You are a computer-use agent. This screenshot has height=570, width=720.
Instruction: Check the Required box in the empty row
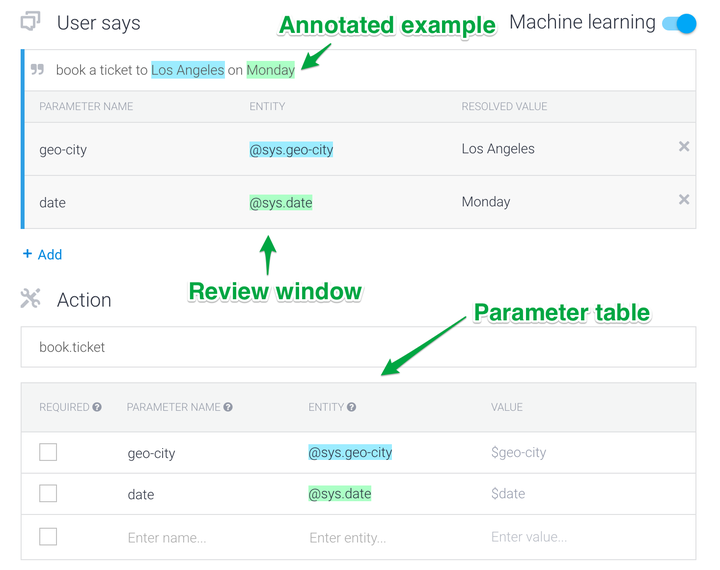pyautogui.click(x=48, y=537)
